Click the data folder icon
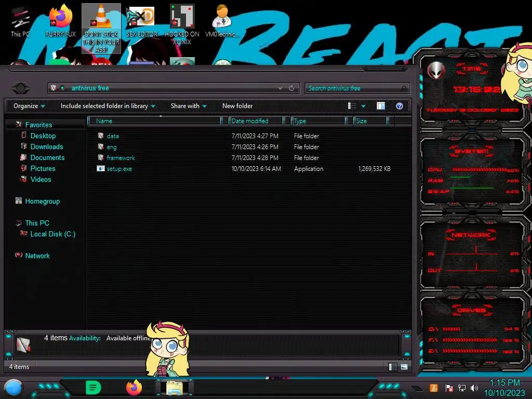 [x=101, y=136]
